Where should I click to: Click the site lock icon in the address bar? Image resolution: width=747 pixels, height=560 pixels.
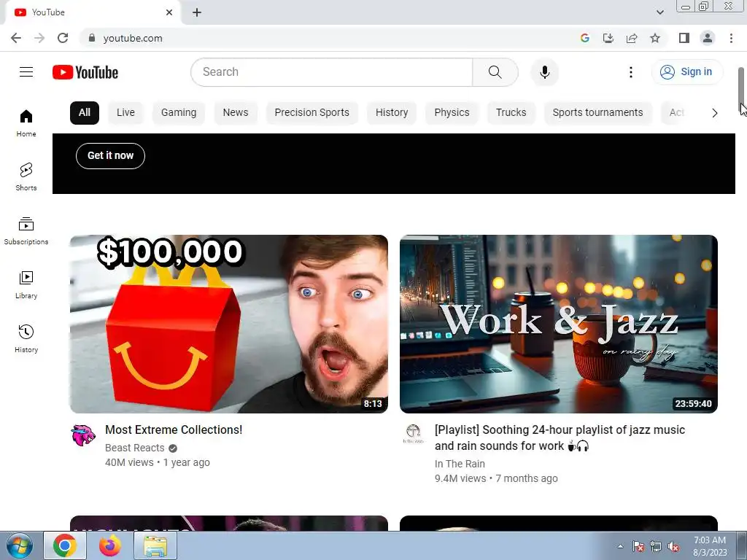(92, 38)
